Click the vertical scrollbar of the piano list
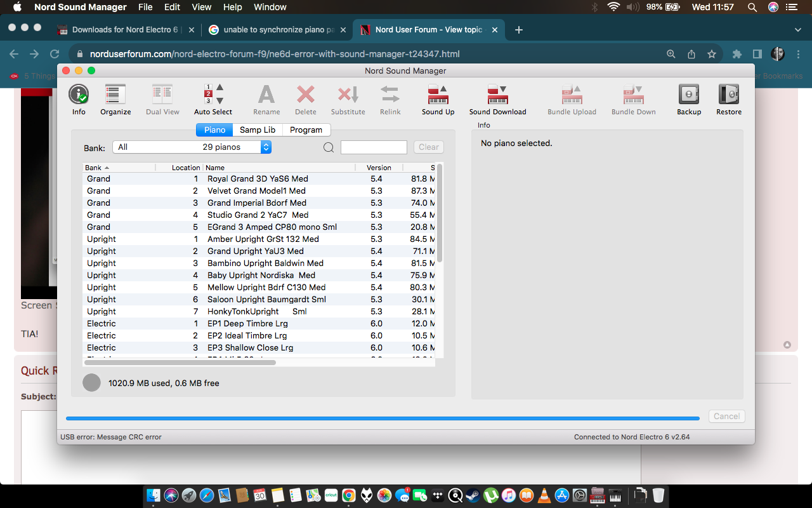The width and height of the screenshot is (812, 508). [x=440, y=214]
